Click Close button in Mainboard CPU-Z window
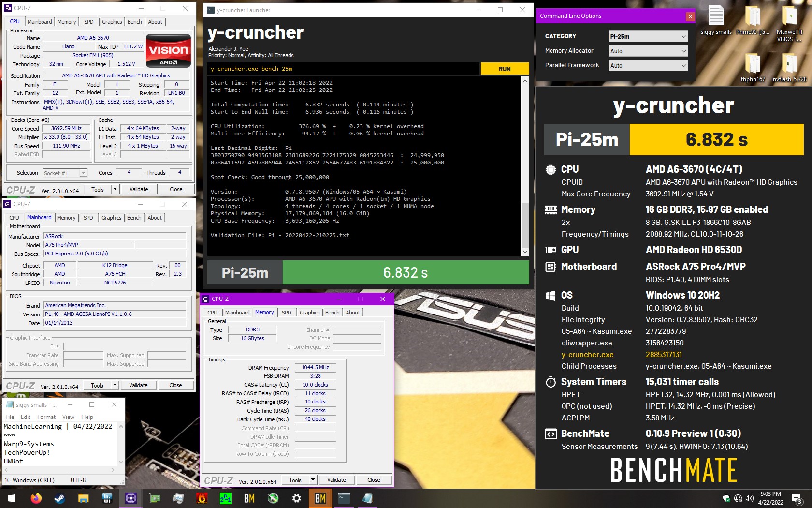The height and width of the screenshot is (508, 812). (x=175, y=385)
